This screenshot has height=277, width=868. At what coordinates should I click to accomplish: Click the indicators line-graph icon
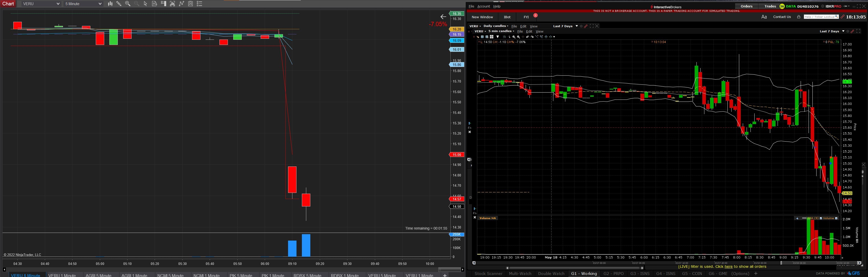tap(182, 4)
